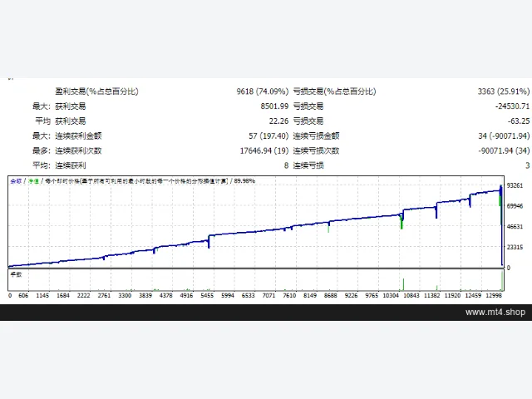
Task: Click the largest loss trade value '-24530.71'
Action: pos(512,106)
